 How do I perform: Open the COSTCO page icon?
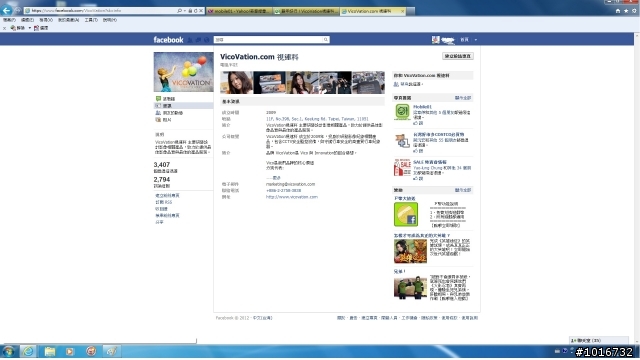click(x=402, y=141)
